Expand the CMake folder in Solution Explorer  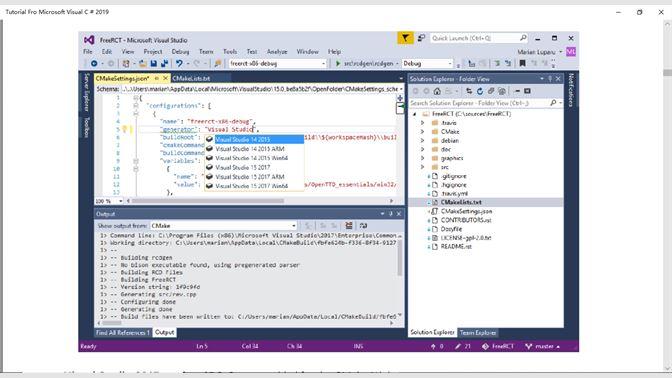click(423, 132)
